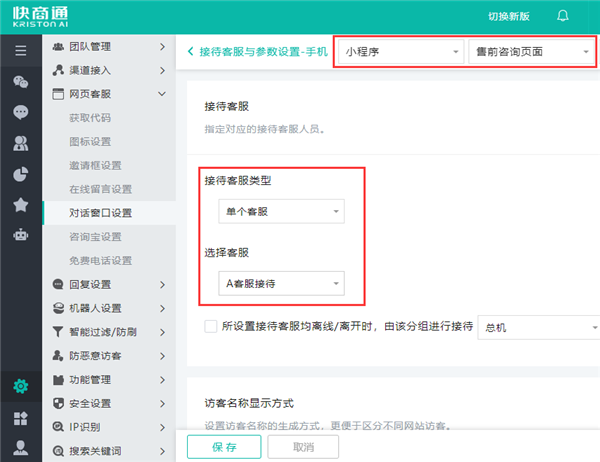Open the message bubble icon in sidebar
Viewport: 600px width, 462px height.
[x=20, y=112]
